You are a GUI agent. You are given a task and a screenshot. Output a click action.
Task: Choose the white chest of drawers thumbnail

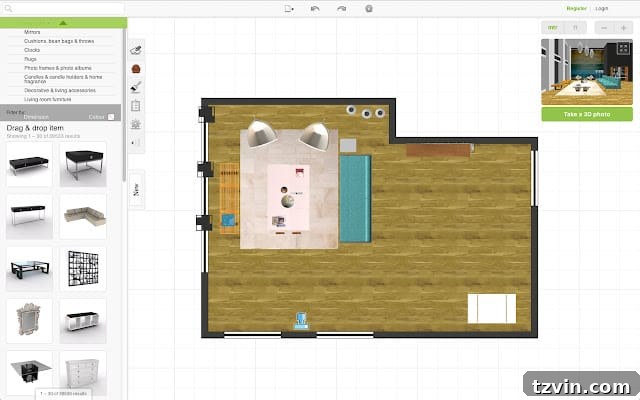point(83,373)
